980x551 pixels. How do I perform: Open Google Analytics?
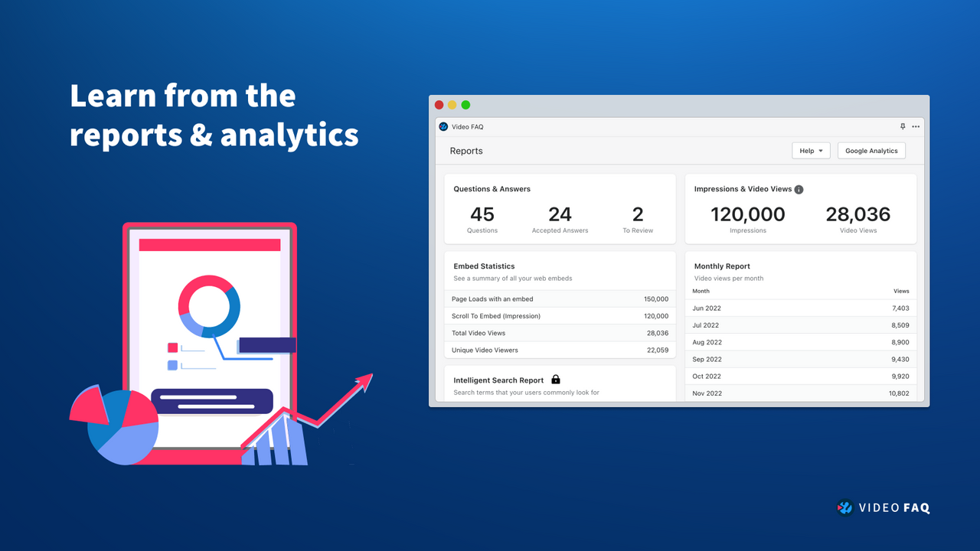pos(871,150)
